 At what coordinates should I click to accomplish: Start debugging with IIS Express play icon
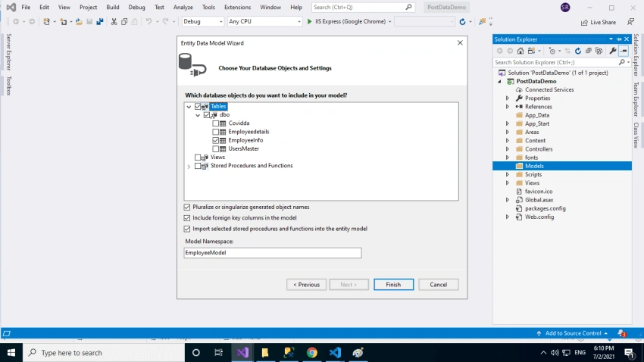pos(310,21)
